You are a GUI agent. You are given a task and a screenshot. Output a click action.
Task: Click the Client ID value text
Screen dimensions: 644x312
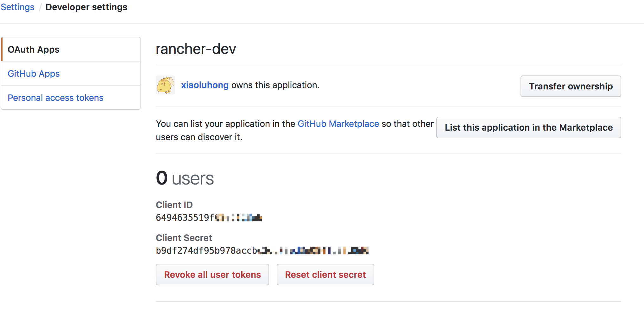point(209,218)
